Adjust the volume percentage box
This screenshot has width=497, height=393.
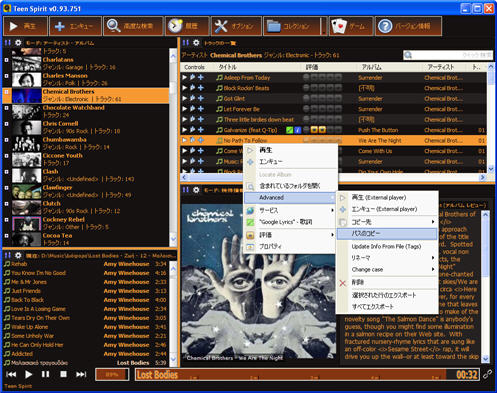[112, 374]
